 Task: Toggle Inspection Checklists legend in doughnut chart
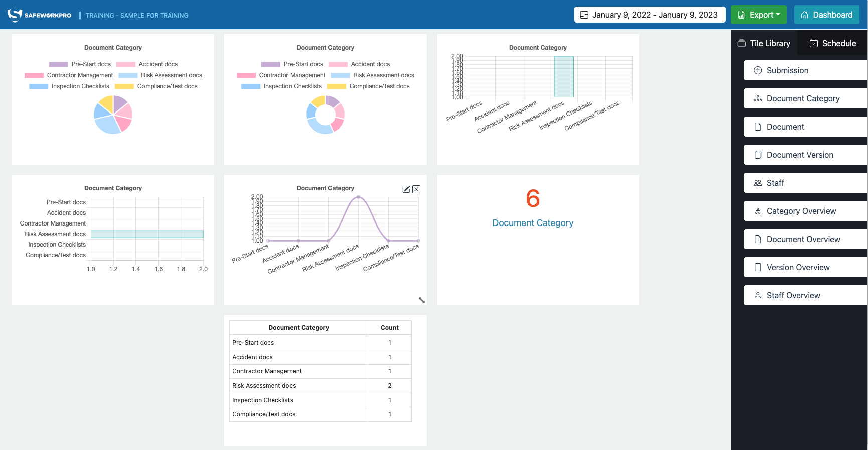[281, 86]
